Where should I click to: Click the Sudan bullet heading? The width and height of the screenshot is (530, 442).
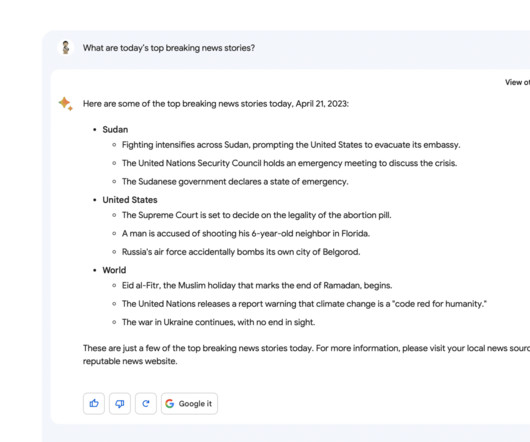(115, 129)
